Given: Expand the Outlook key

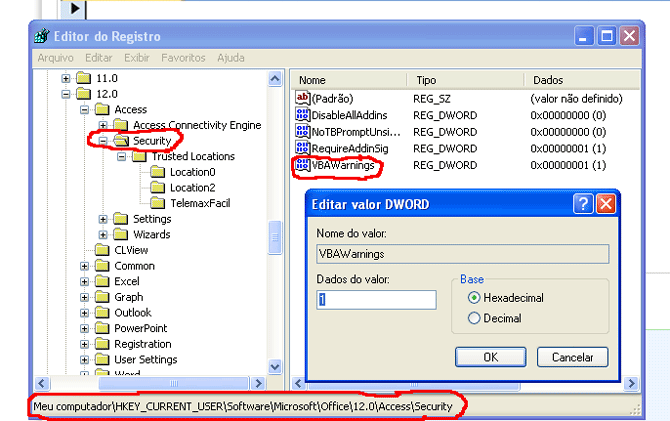Looking at the screenshot, I should (x=85, y=313).
